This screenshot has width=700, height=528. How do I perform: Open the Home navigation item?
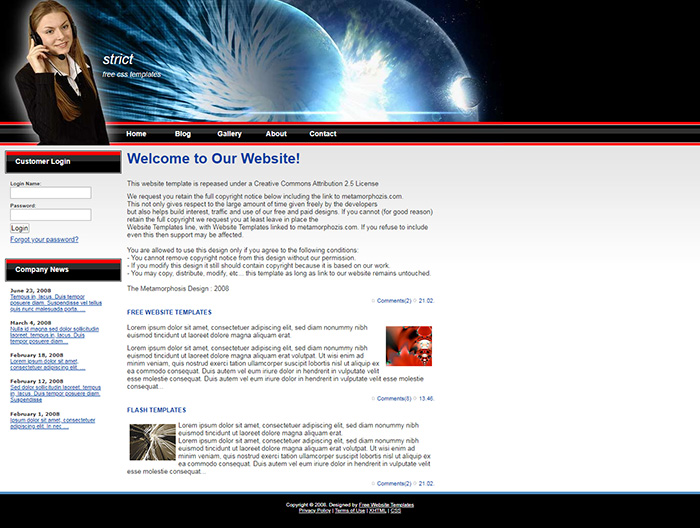(x=136, y=133)
